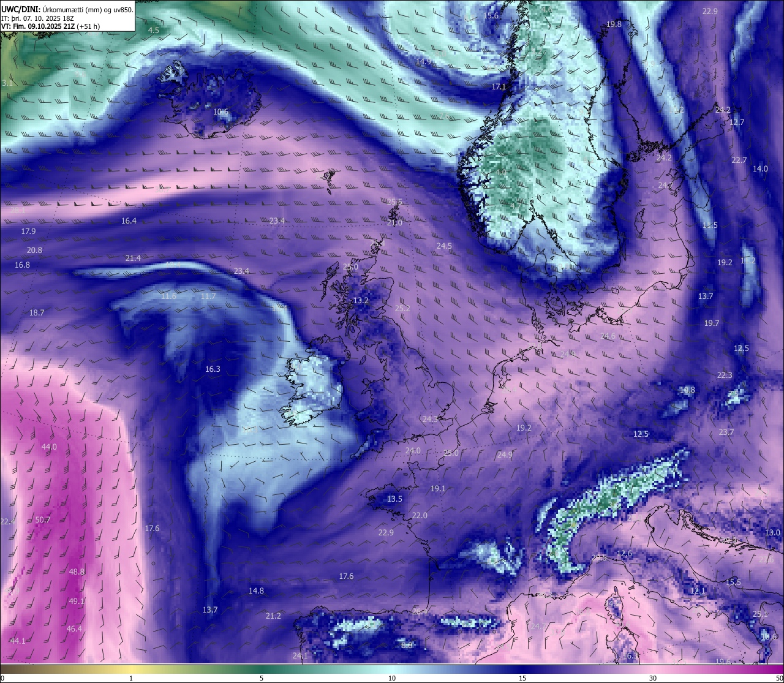Click the value 24.6 over the southern Baltic
Image resolution: width=784 pixels, height=683 pixels.
point(608,336)
